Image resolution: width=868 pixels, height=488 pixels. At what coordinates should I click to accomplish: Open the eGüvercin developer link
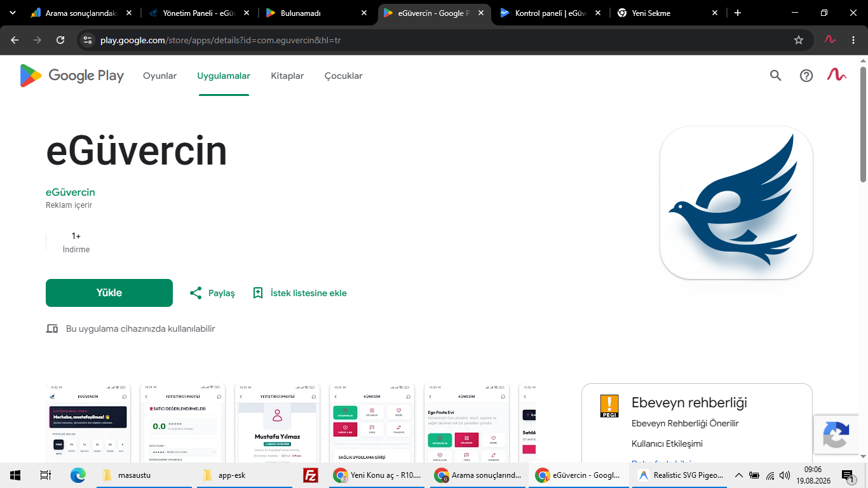point(71,192)
